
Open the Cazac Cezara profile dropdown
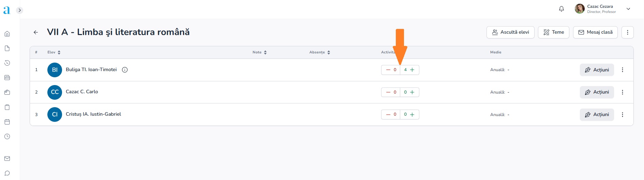(628, 9)
